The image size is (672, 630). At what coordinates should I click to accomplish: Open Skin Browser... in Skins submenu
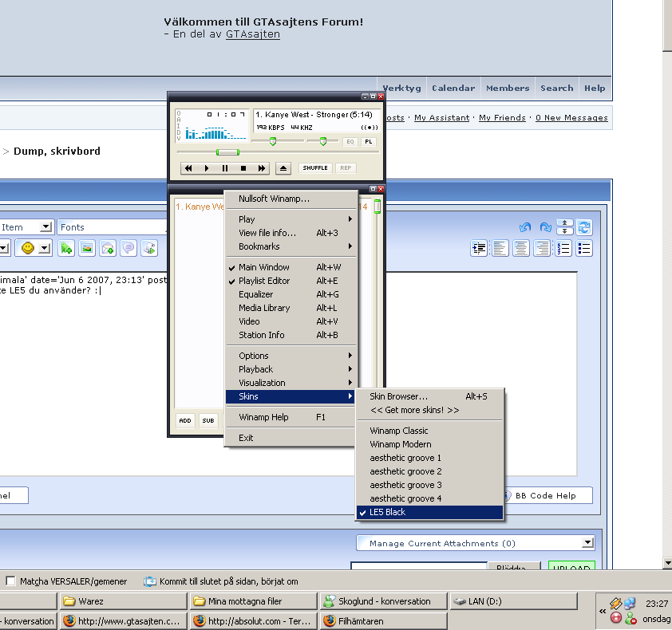(429, 396)
